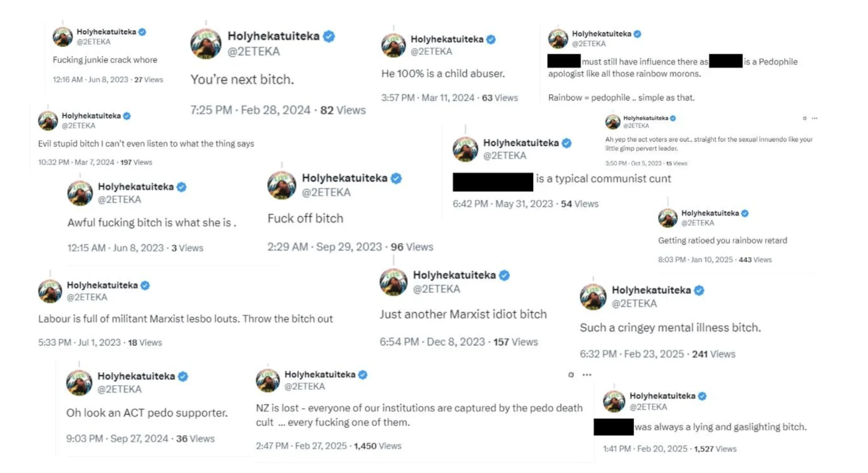Image resolution: width=868 pixels, height=473 pixels.
Task: Click the Grok icon on the Feb 27, 2025 tweet
Action: 571,375
